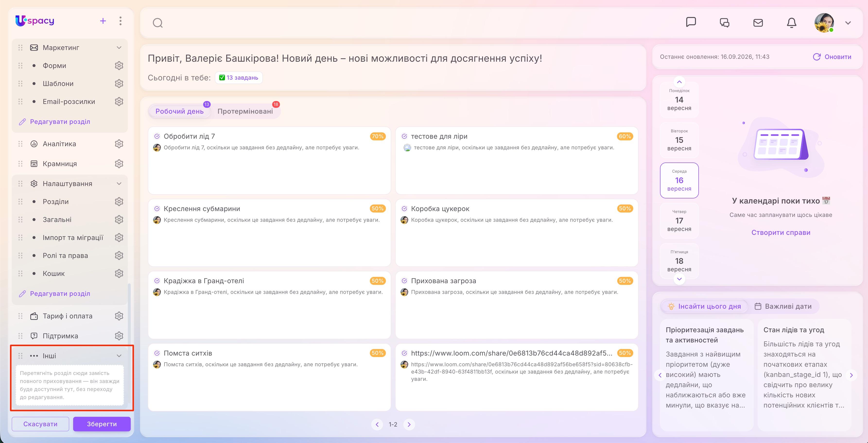Open the gear settings for Аналітика section

pyautogui.click(x=119, y=144)
